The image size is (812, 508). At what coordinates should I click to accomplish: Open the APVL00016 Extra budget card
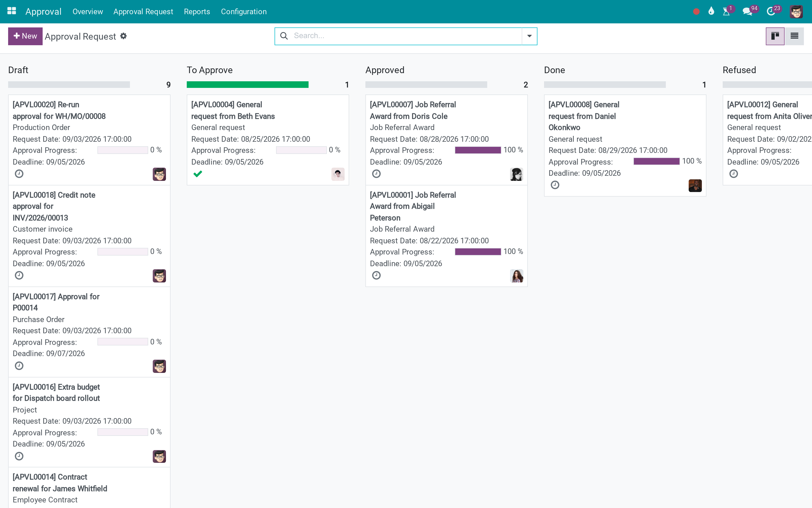point(89,422)
